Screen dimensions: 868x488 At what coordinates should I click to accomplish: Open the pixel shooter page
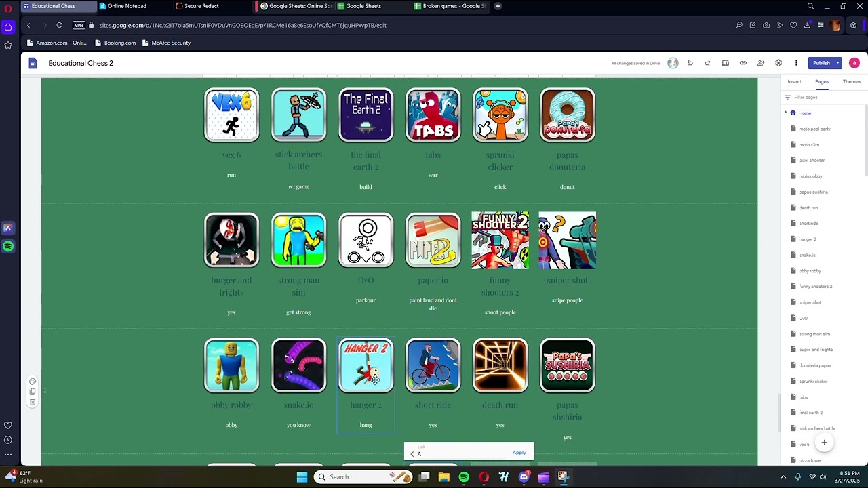pyautogui.click(x=812, y=161)
